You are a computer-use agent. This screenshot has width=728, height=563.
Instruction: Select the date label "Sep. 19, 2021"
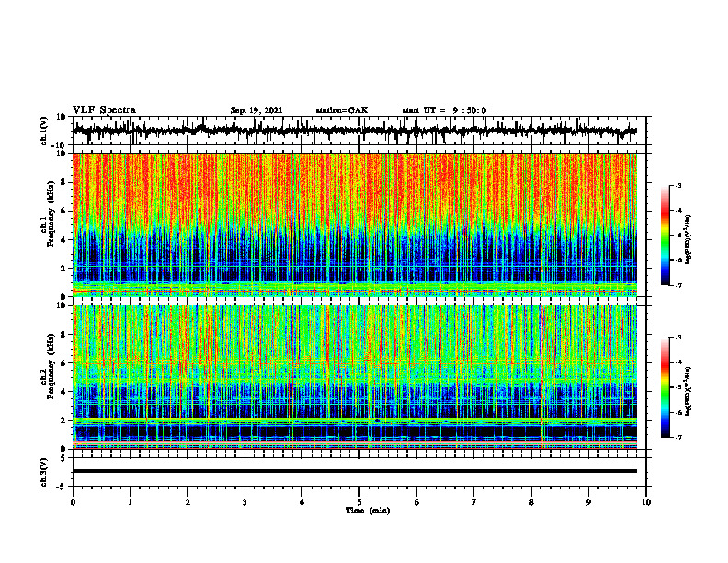(256, 110)
